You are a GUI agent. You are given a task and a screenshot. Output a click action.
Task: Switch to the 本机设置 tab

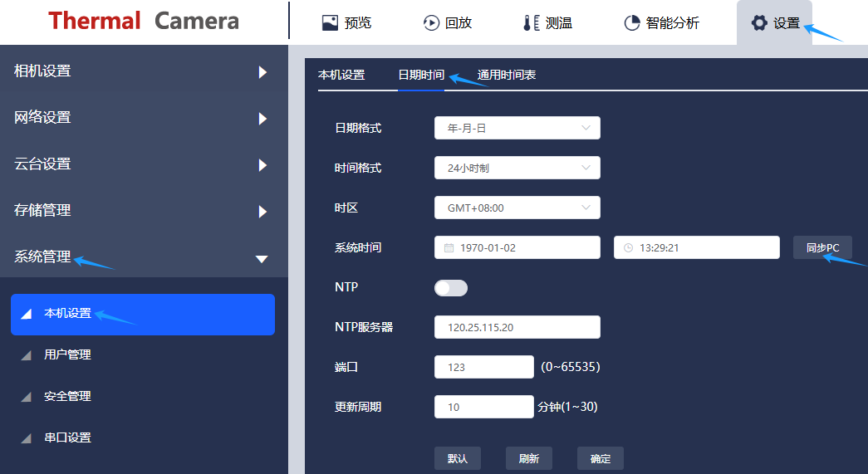click(x=341, y=75)
